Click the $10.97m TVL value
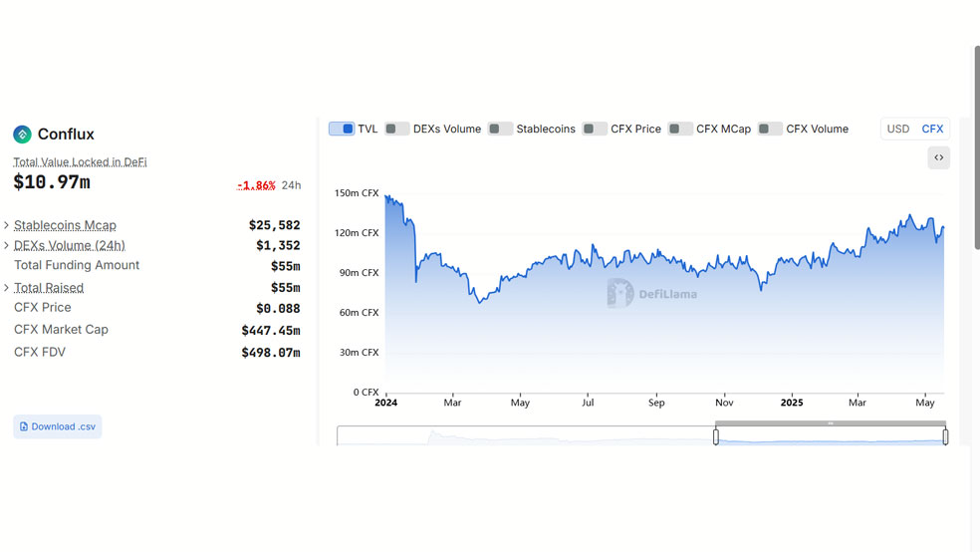Viewport: 980px width, 552px height. [52, 182]
